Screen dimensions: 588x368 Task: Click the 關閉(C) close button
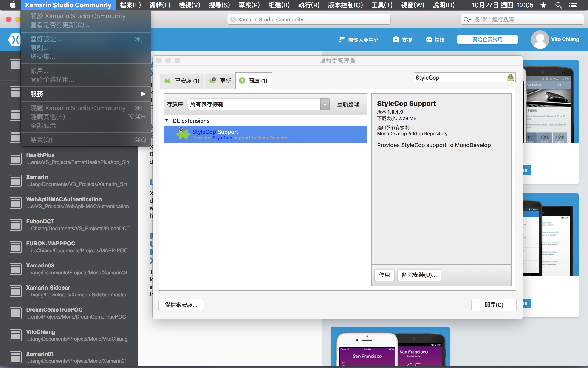494,305
